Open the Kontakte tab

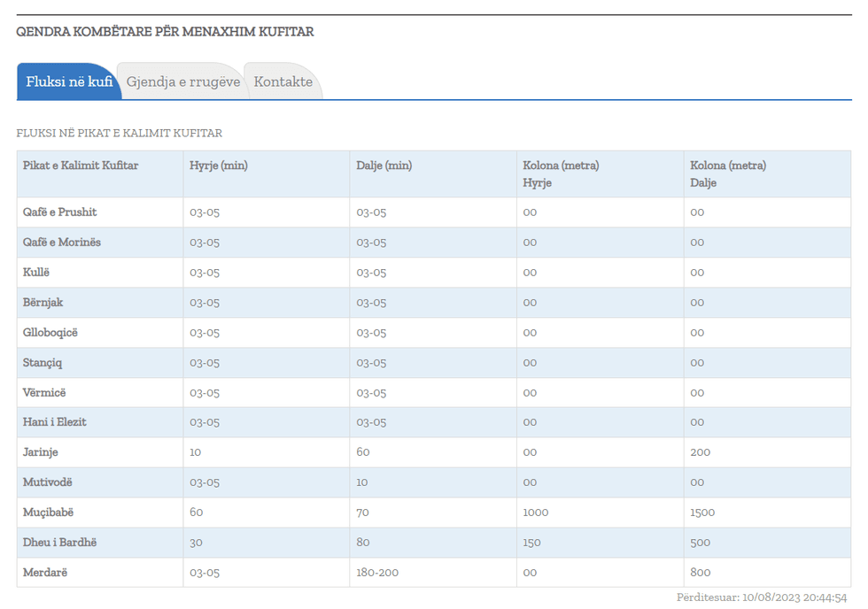pos(283,81)
